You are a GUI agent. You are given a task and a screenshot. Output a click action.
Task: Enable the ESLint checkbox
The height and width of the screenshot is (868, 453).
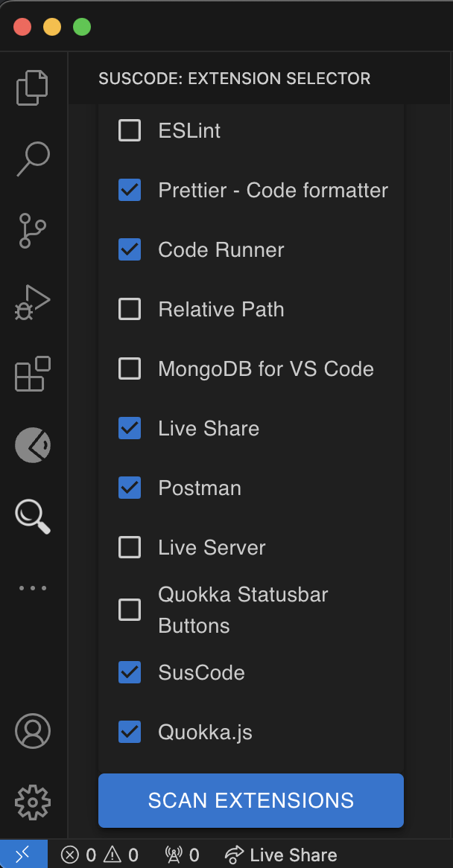(130, 130)
